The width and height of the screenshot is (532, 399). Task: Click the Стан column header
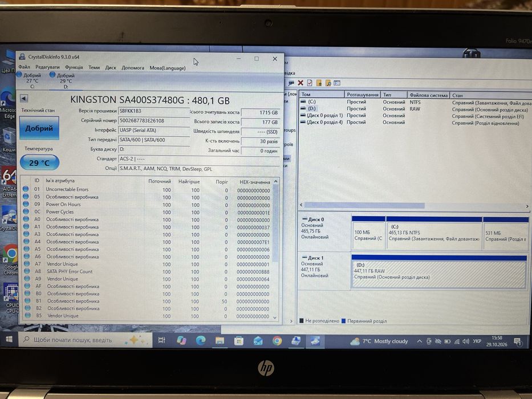point(490,96)
